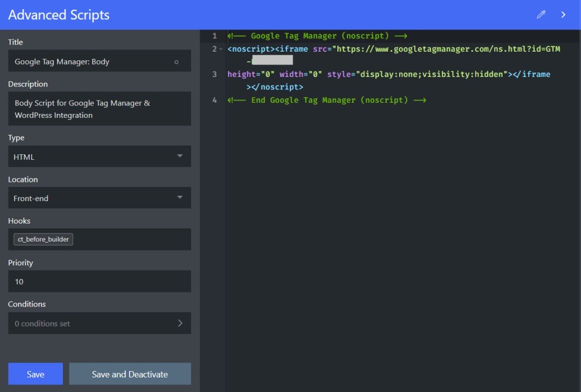Click line number 1 in the editor gutter
581x392 pixels.
[x=214, y=35]
